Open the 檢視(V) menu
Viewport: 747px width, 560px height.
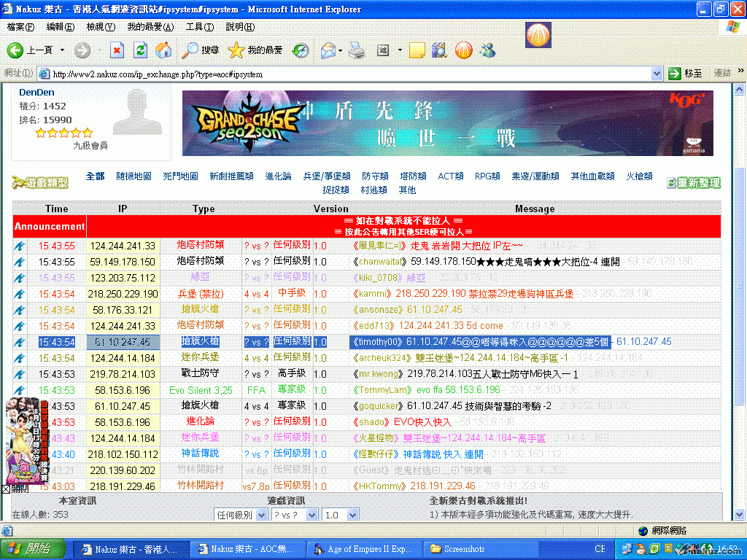[101, 27]
